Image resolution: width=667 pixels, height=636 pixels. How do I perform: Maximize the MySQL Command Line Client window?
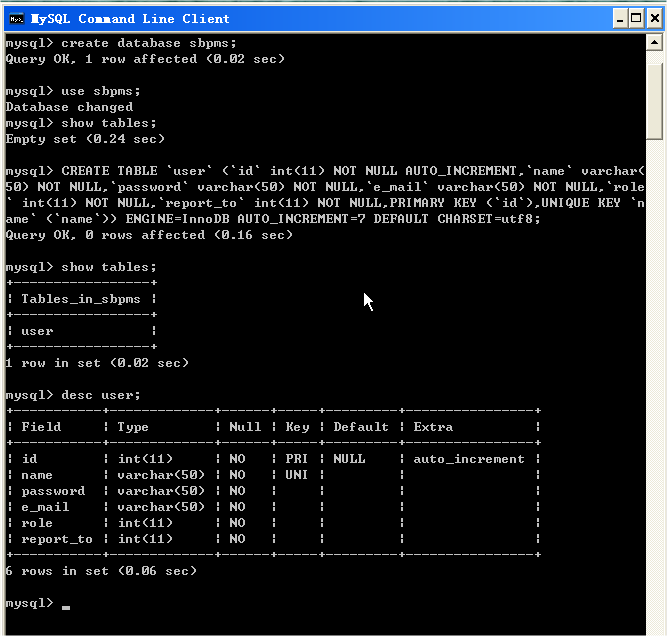click(636, 19)
